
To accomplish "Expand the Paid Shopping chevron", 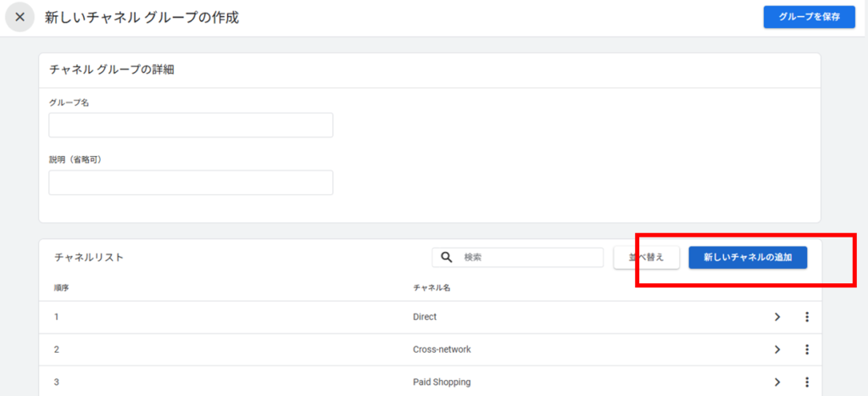I will pyautogui.click(x=776, y=382).
